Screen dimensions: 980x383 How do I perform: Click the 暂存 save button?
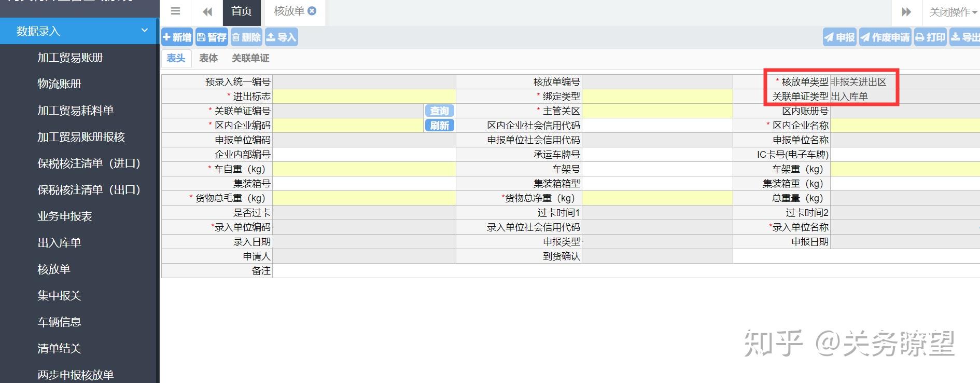pyautogui.click(x=212, y=37)
